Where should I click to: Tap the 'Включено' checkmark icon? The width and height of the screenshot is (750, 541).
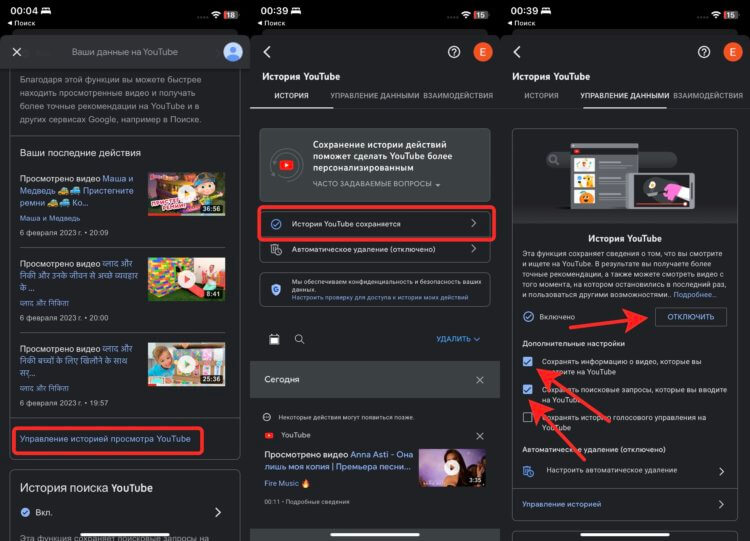[528, 317]
